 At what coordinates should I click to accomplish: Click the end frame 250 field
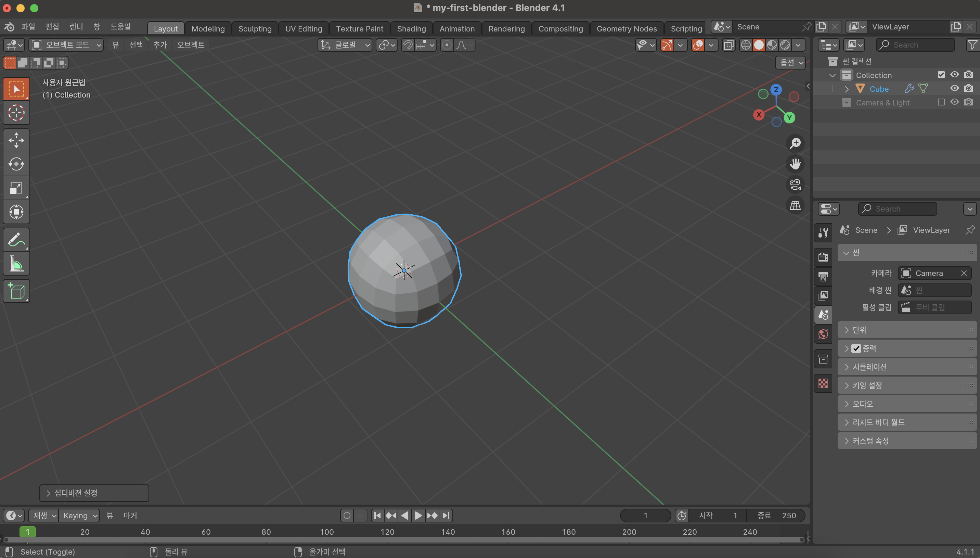776,516
